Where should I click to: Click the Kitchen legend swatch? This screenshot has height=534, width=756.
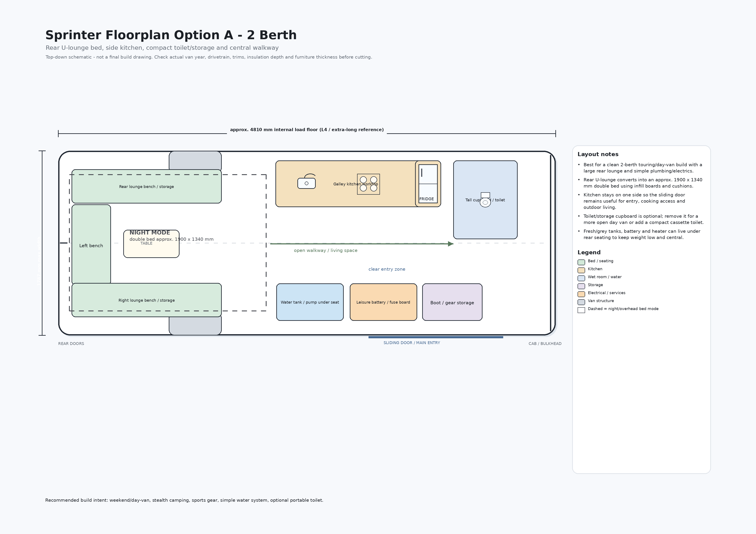pos(581,270)
